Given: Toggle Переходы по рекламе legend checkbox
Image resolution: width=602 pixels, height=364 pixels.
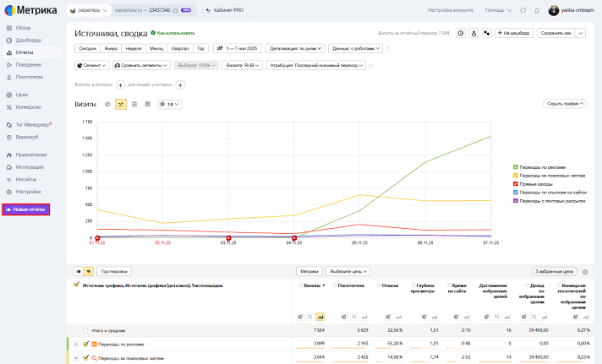Looking at the screenshot, I should pos(516,167).
